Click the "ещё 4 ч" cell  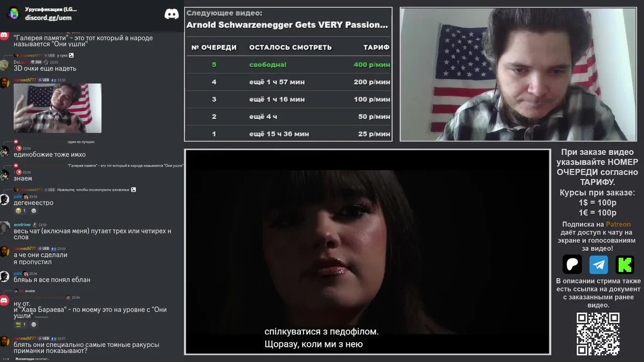pyautogui.click(x=264, y=117)
